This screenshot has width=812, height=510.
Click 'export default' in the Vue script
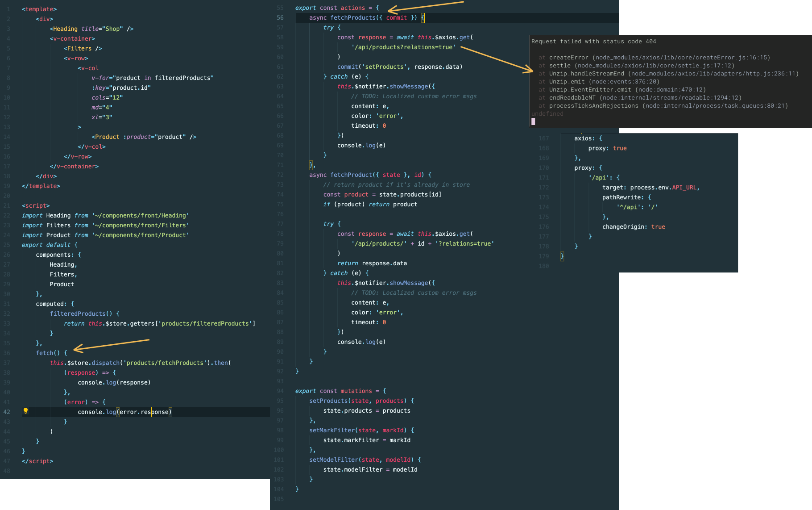click(46, 245)
